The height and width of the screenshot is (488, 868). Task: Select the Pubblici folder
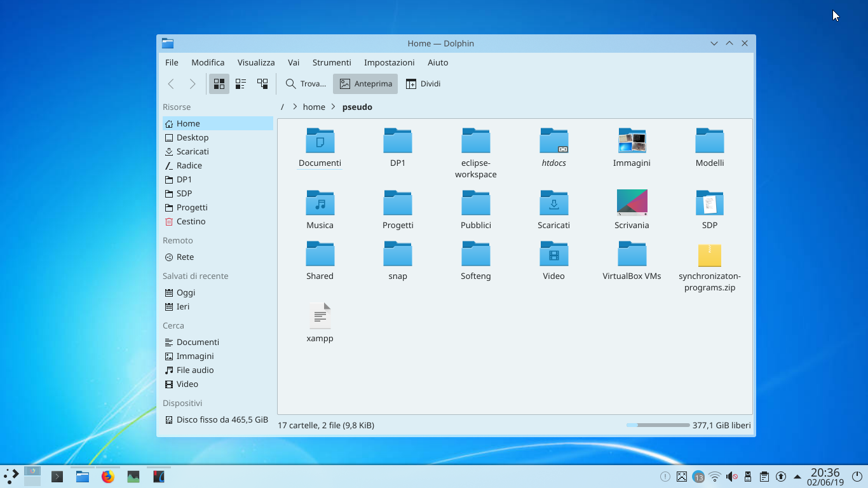[x=476, y=203]
